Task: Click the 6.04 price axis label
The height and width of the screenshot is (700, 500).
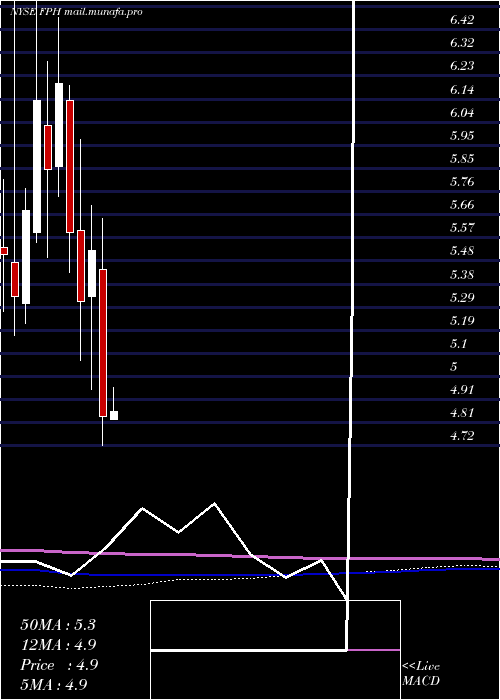Action: coord(462,112)
